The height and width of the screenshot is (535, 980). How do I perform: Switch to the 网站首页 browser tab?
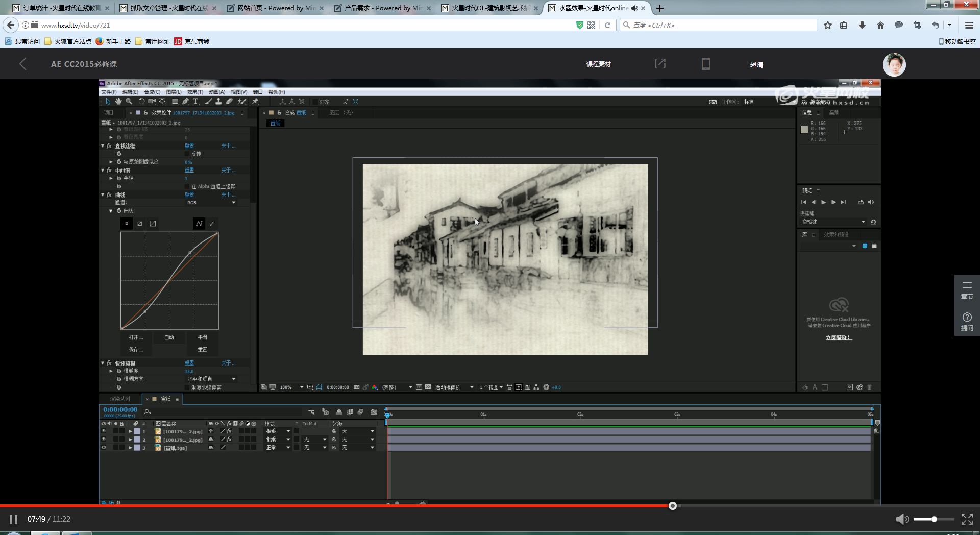(275, 8)
